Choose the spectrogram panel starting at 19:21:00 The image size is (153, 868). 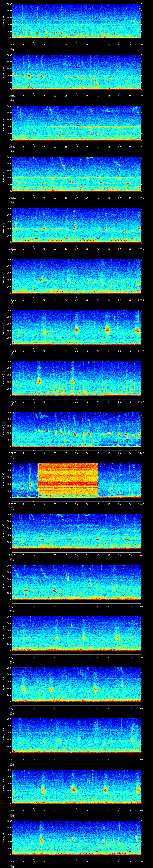coord(77,378)
